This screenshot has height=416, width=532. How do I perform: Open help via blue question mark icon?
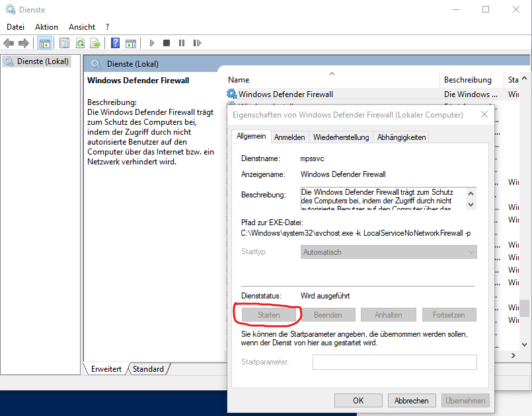(x=116, y=43)
